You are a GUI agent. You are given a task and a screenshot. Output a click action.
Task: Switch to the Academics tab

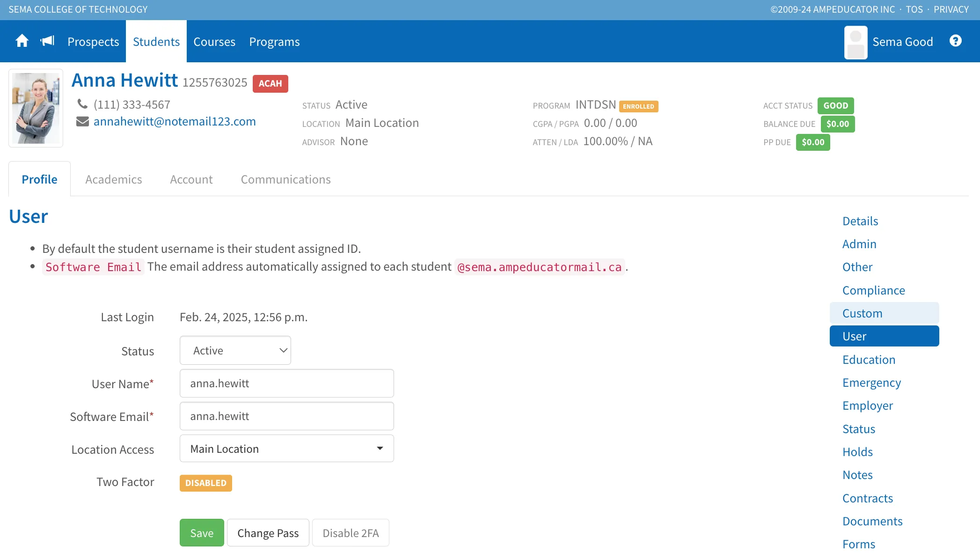point(114,179)
